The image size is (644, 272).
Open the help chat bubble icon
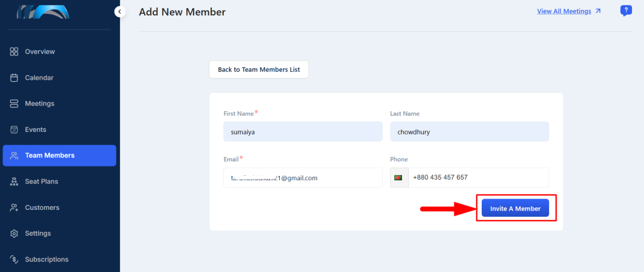click(x=626, y=11)
